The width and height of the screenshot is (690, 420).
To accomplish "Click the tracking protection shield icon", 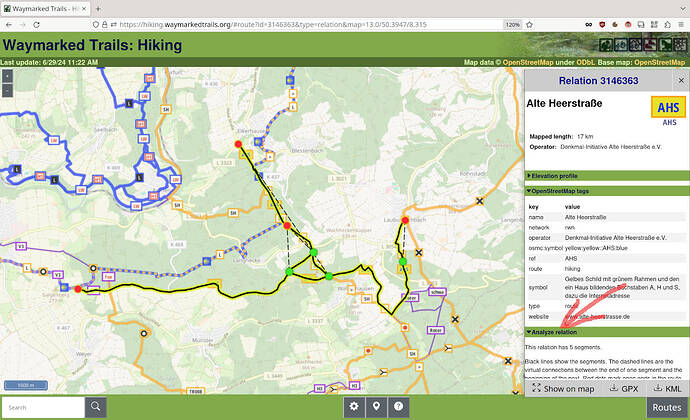I will point(95,25).
